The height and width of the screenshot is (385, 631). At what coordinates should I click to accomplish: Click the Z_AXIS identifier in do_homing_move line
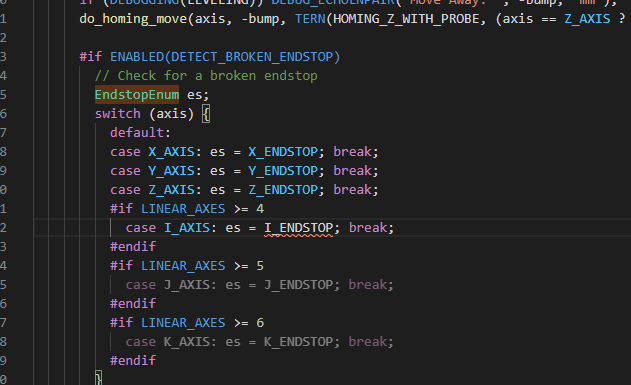pyautogui.click(x=587, y=19)
